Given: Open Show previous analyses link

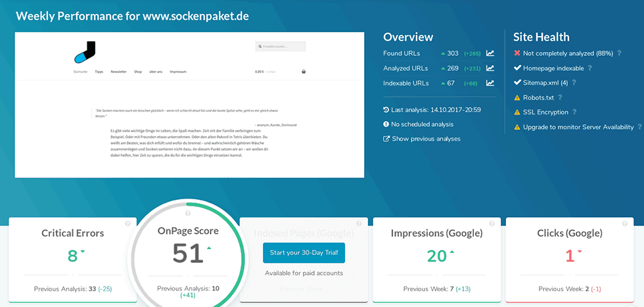Looking at the screenshot, I should coord(426,139).
